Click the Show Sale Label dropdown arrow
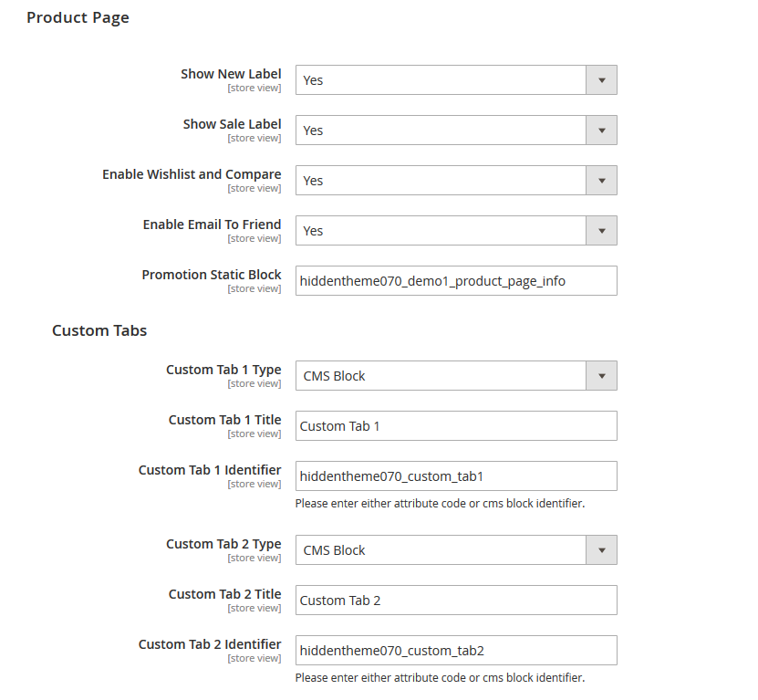 pyautogui.click(x=602, y=131)
